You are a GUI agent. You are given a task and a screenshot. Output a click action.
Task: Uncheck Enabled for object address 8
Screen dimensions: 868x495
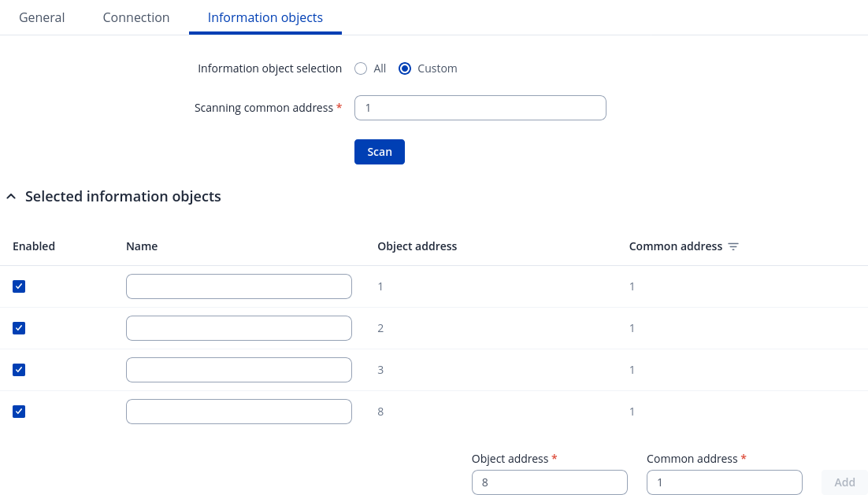pos(19,412)
